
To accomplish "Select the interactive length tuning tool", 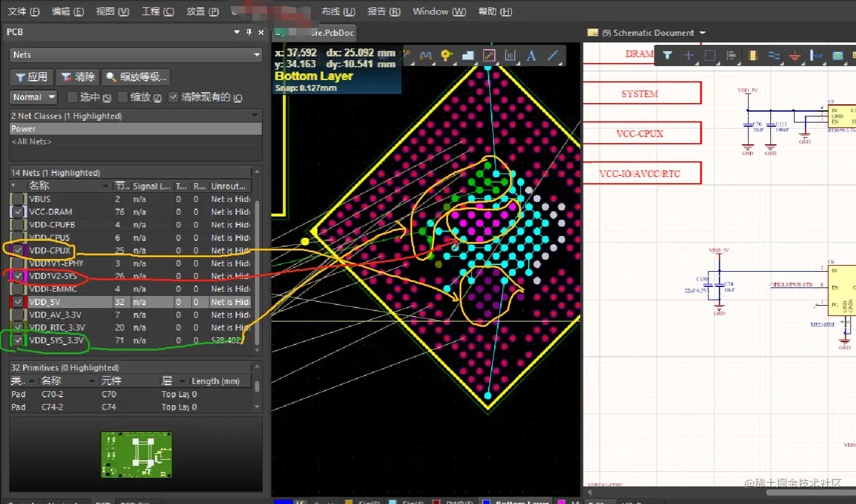I will click(x=426, y=55).
